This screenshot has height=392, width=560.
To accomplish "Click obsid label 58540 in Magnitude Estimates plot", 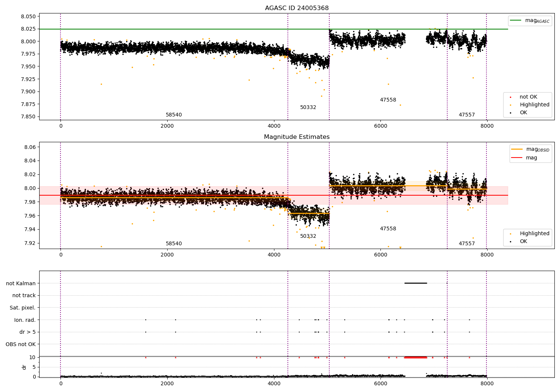I will 174,244.
